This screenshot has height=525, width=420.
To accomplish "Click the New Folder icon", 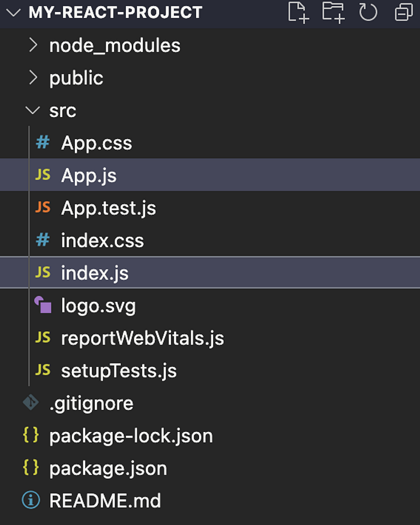I will click(334, 12).
